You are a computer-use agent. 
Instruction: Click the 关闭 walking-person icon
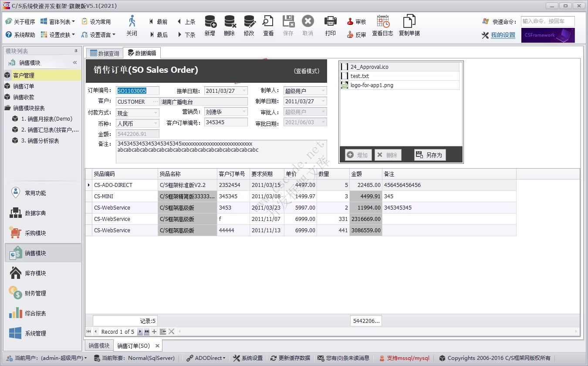pyautogui.click(x=132, y=22)
